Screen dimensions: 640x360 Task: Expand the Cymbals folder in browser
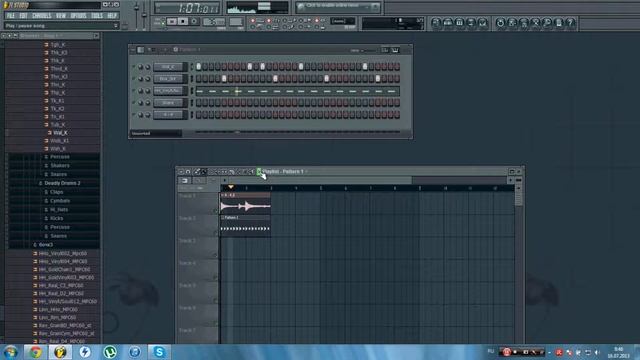tap(60, 201)
